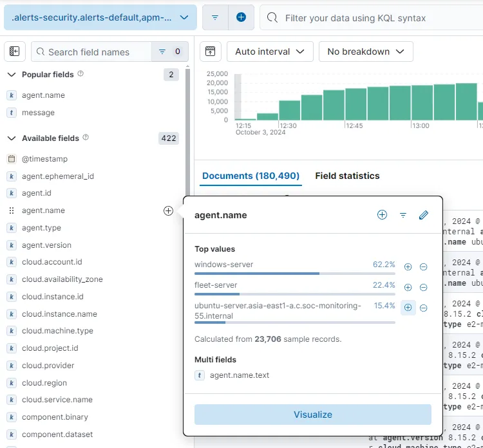Select the Documents tab
483x448 pixels.
tap(251, 176)
